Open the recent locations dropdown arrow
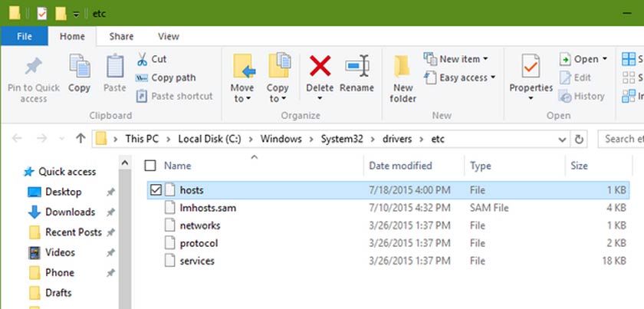Screen dimensions: 644x309 62,139
